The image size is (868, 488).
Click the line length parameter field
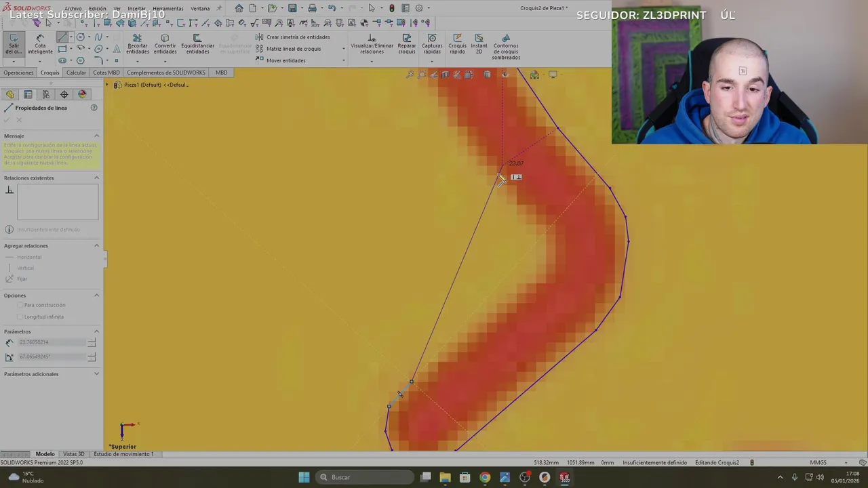click(53, 342)
